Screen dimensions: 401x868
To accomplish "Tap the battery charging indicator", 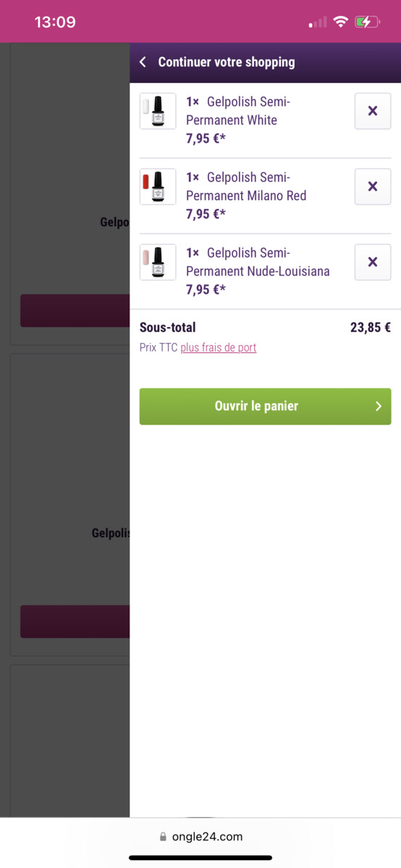I will coord(367,22).
